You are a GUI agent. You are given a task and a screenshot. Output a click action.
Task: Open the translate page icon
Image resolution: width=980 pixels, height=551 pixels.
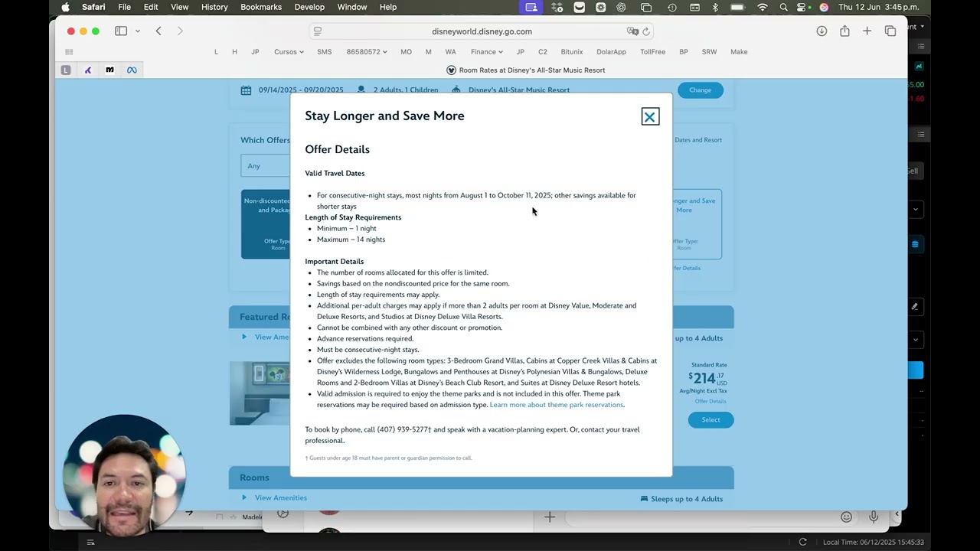click(632, 31)
